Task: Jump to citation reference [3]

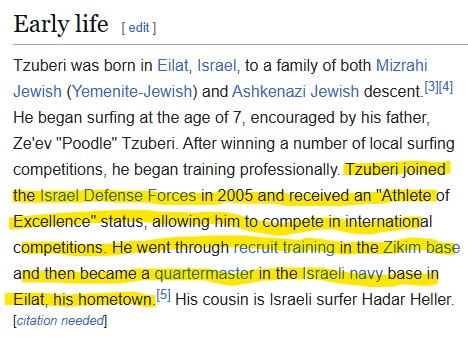Action: point(432,87)
